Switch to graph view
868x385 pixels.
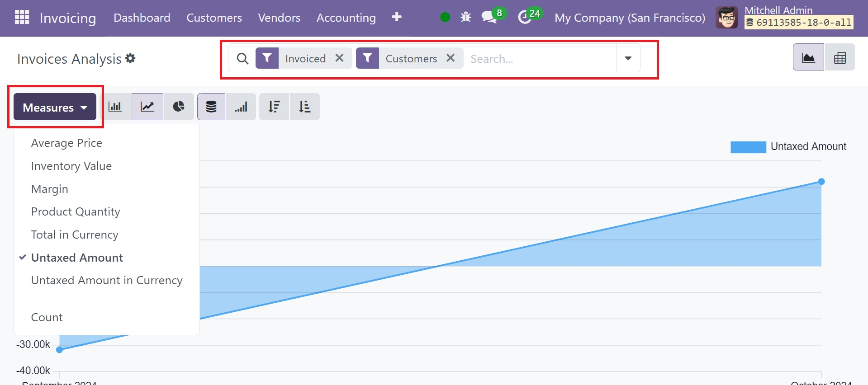(x=808, y=57)
